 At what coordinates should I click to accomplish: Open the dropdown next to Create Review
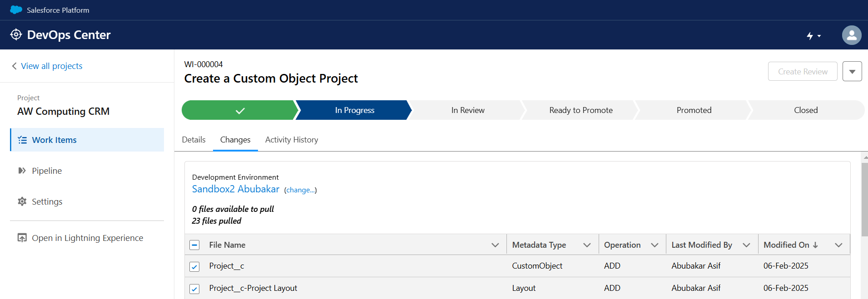tap(852, 71)
